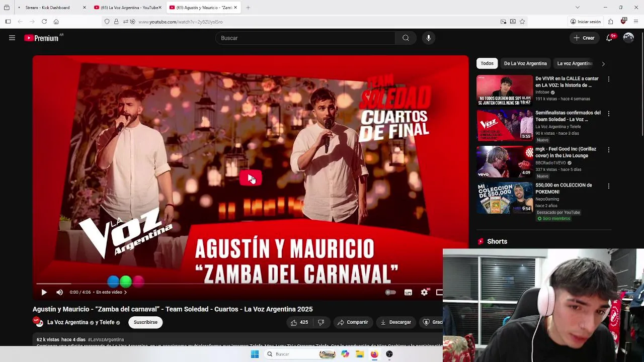Open the player settings gear
Image resolution: width=644 pixels, height=362 pixels.
tap(424, 292)
